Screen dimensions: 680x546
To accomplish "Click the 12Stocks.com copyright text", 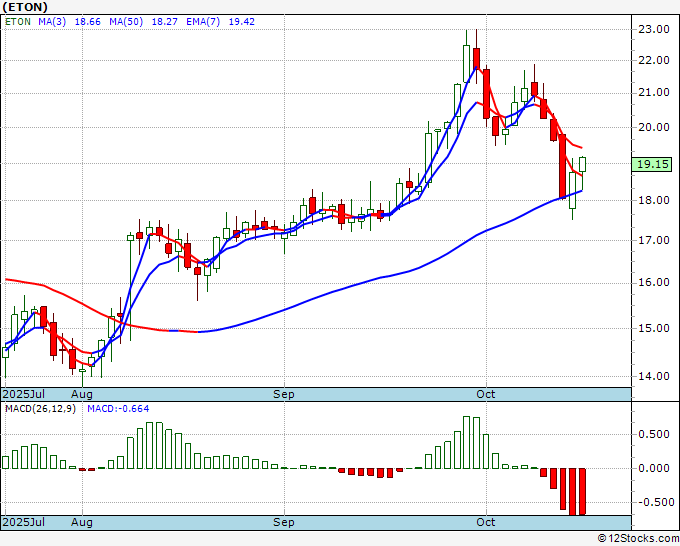I will (638, 539).
